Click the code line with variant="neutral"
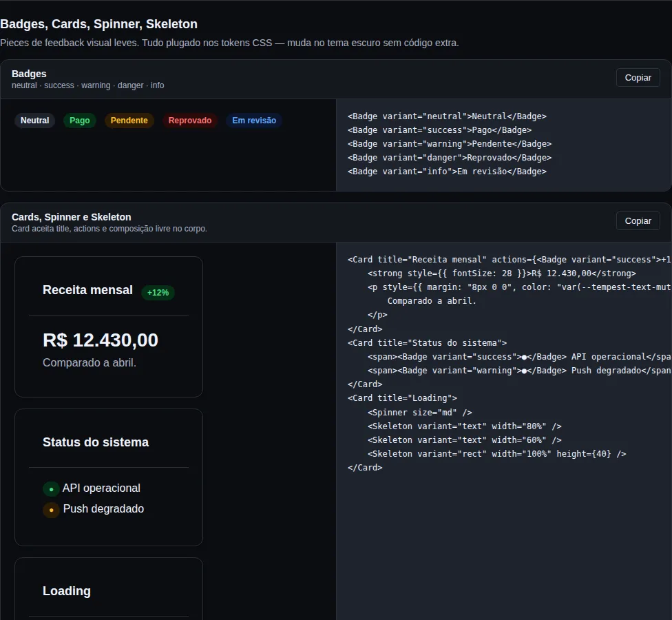The height and width of the screenshot is (620, 672). (447, 116)
